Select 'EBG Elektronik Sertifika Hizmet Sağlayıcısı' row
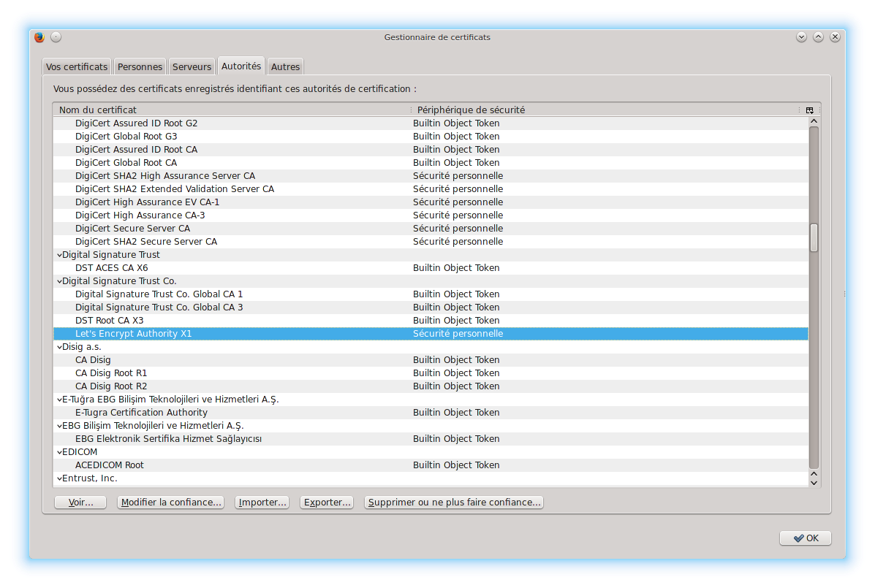Screen dimensions: 875x588 point(431,439)
